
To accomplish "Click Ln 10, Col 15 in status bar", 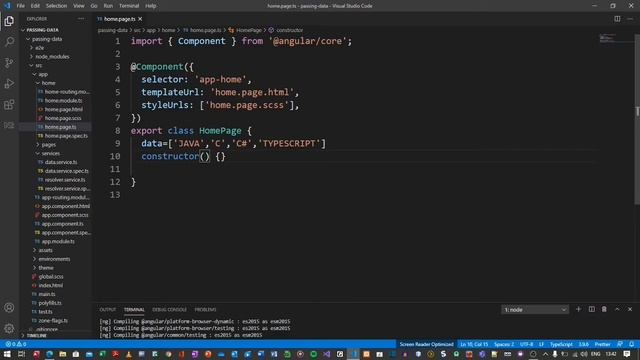I will point(474,344).
